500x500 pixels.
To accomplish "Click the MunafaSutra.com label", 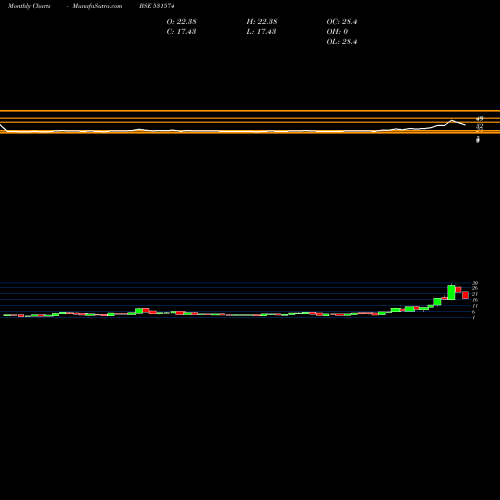I will (97, 6).
